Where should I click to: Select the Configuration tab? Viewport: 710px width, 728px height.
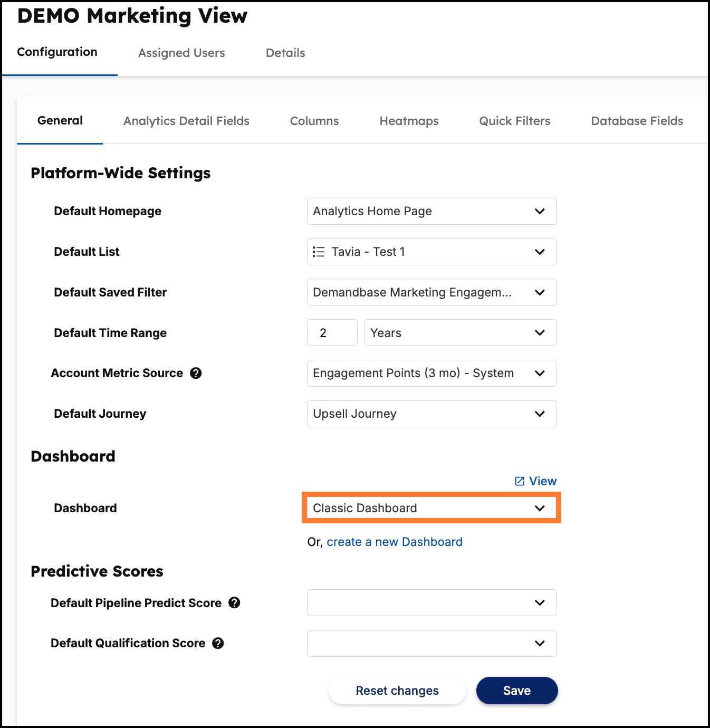tap(57, 52)
